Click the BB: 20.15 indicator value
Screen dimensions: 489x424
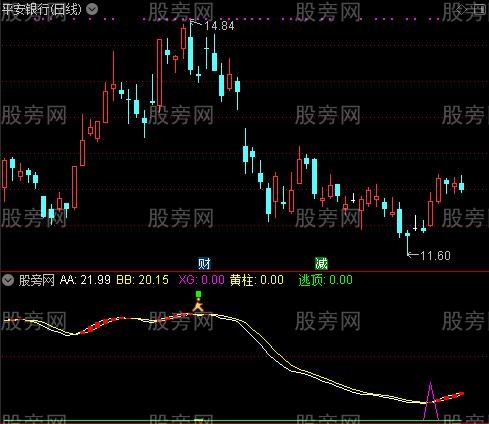(x=142, y=280)
